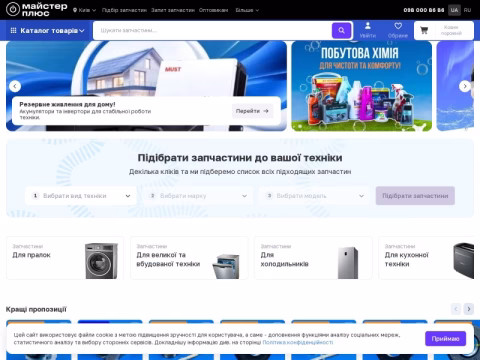
Task: Open the Вибрати вид техніки dropdown
Action: (81, 196)
